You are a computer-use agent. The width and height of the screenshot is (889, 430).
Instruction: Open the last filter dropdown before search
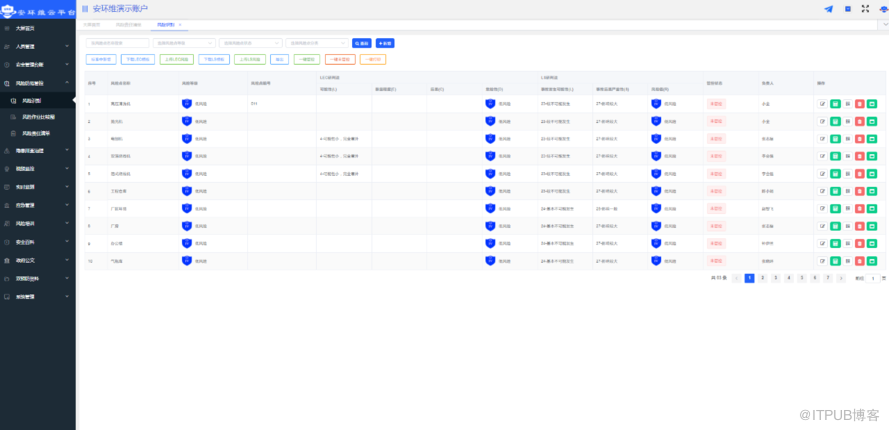(x=317, y=43)
